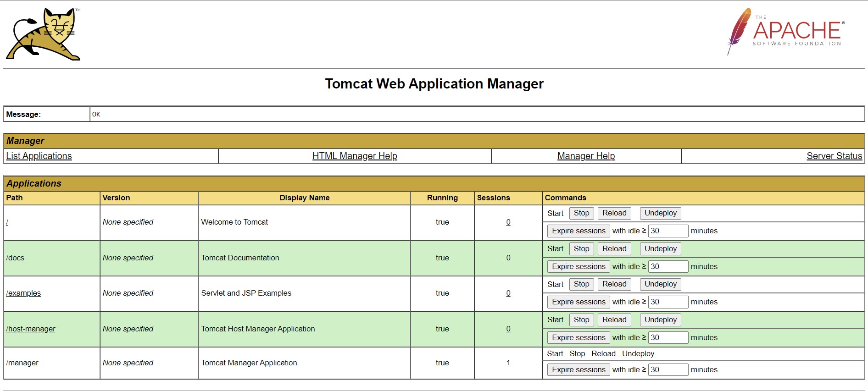Screen dimensions: 868x391
Task: Stop the Welcome to Tomcat application
Action: 581,213
